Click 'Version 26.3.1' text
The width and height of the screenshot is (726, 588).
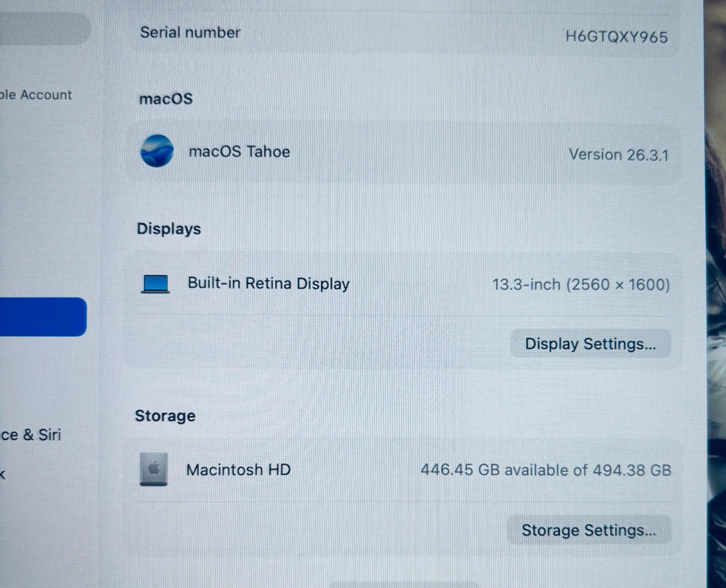[619, 155]
